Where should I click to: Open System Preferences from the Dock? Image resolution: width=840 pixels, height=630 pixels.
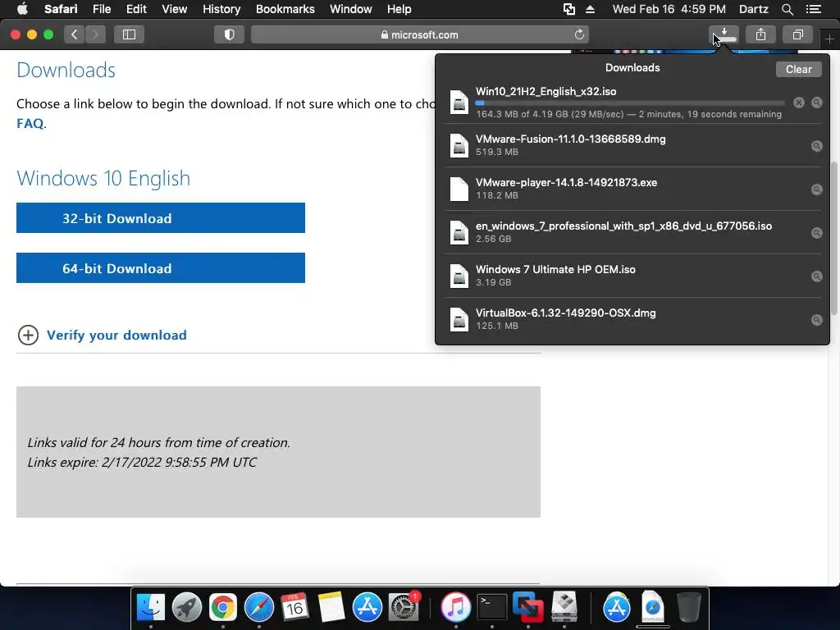click(403, 607)
